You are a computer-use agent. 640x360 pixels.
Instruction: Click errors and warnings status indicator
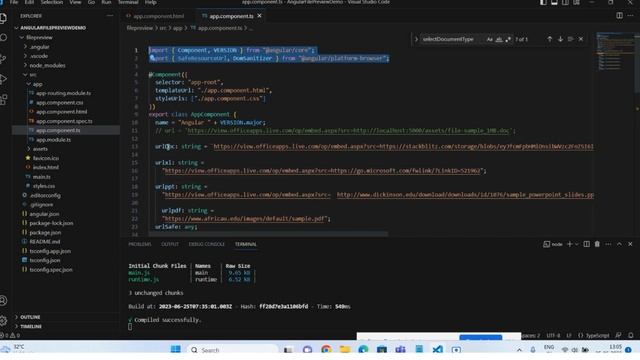coord(10,336)
